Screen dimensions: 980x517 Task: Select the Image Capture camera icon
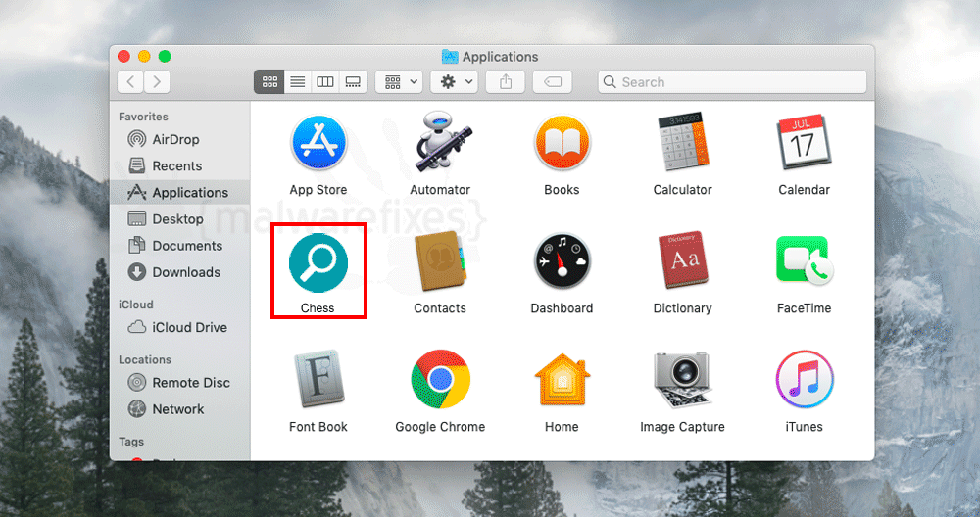[x=682, y=380]
